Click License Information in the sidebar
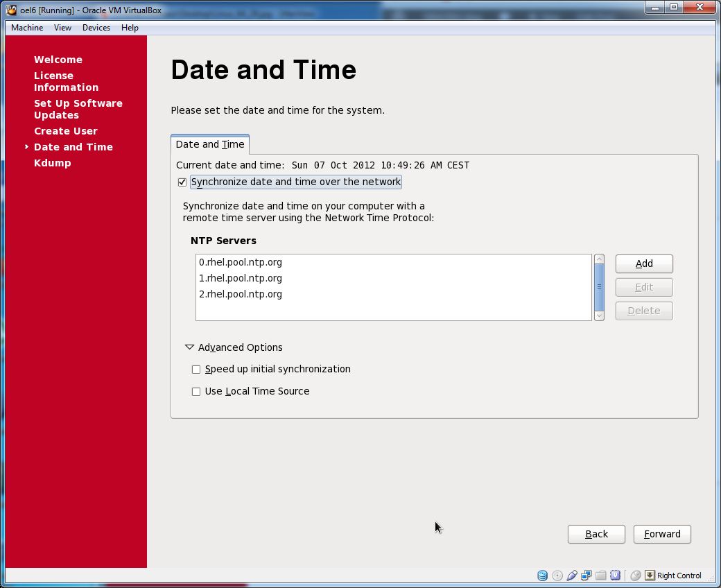721x588 pixels. click(x=67, y=81)
